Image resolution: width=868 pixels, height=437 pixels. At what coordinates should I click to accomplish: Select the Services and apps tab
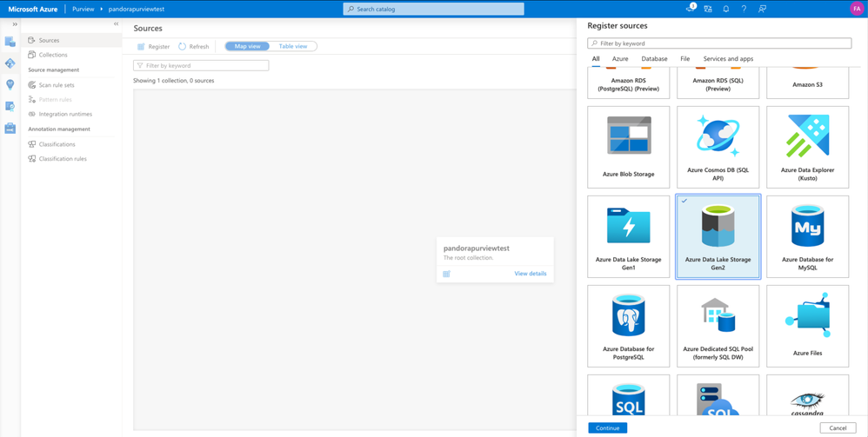(728, 58)
